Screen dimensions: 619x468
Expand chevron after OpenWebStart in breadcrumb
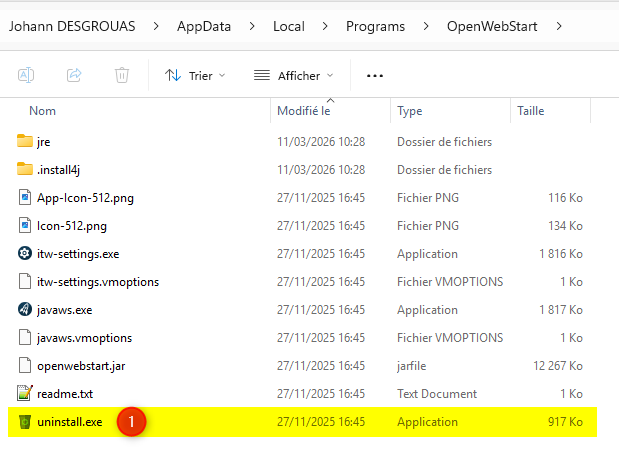click(x=559, y=24)
